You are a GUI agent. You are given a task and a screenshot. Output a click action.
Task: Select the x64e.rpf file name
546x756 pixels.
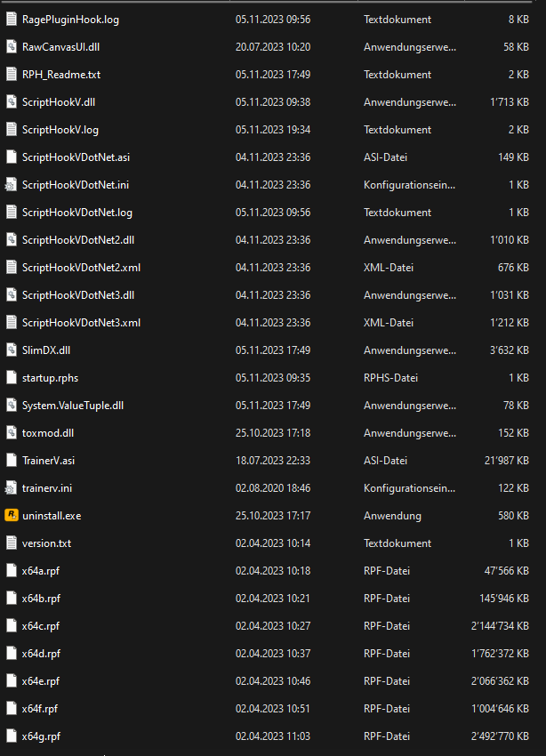point(41,680)
